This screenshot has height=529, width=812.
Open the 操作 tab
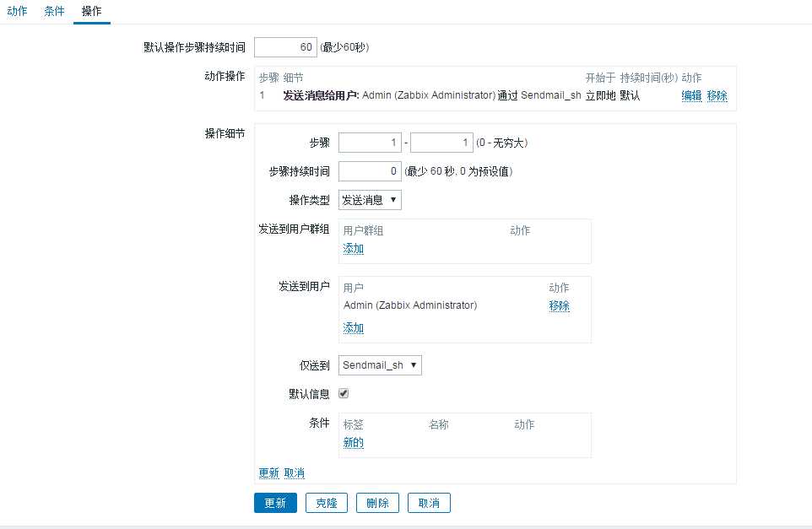coord(90,12)
